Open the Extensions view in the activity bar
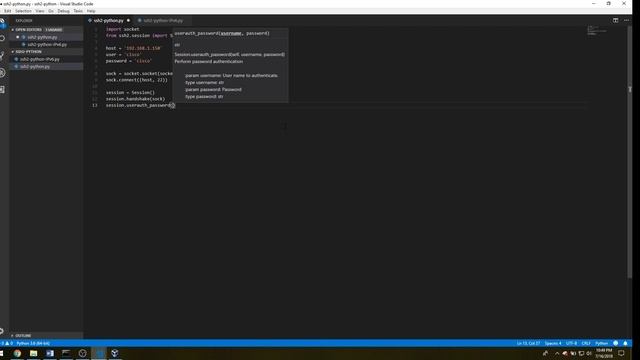This screenshot has width=640, height=360. (x=2, y=89)
